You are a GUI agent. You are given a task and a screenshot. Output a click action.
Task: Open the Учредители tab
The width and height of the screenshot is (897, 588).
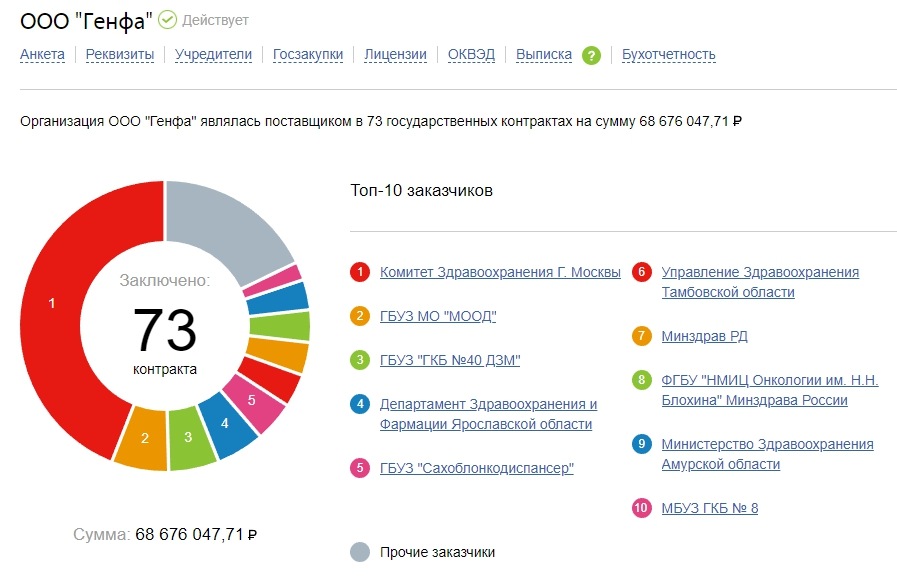click(213, 54)
